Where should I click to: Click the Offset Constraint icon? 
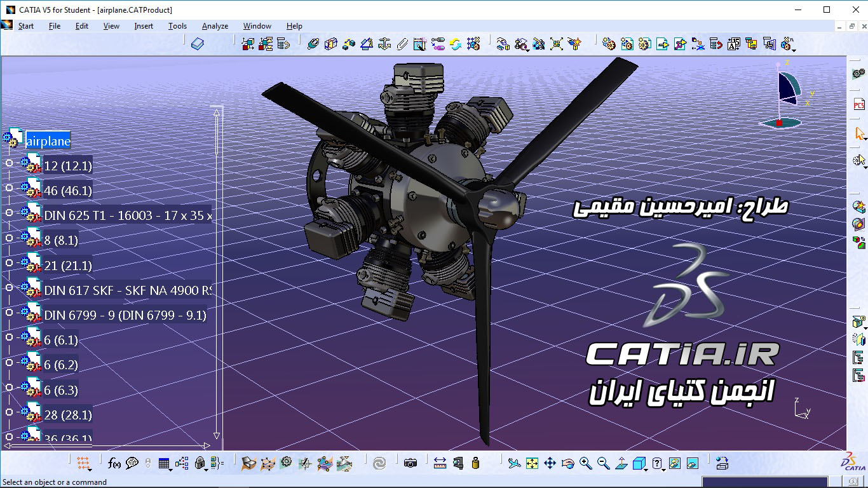pos(348,44)
